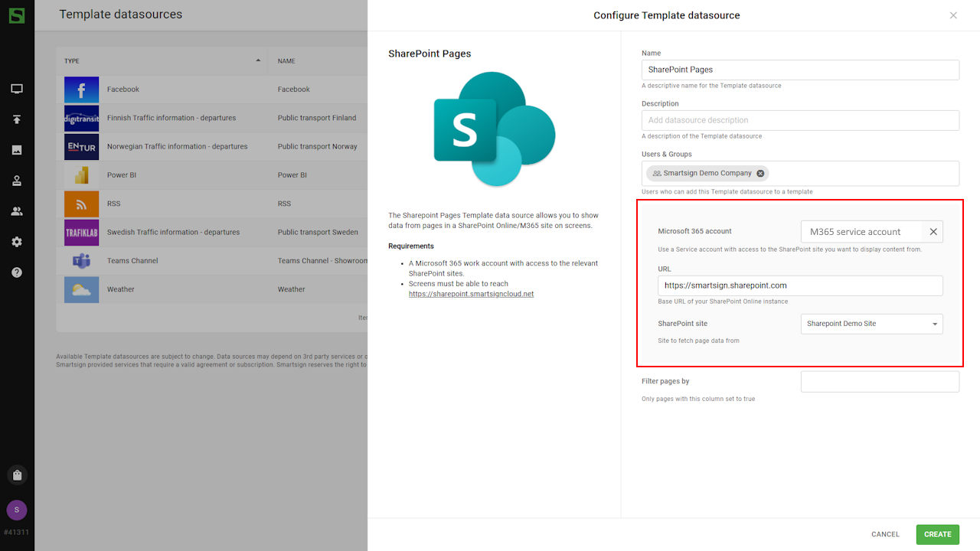Click the purple user avatar icon
This screenshot has width=980, height=551.
pos(17,510)
